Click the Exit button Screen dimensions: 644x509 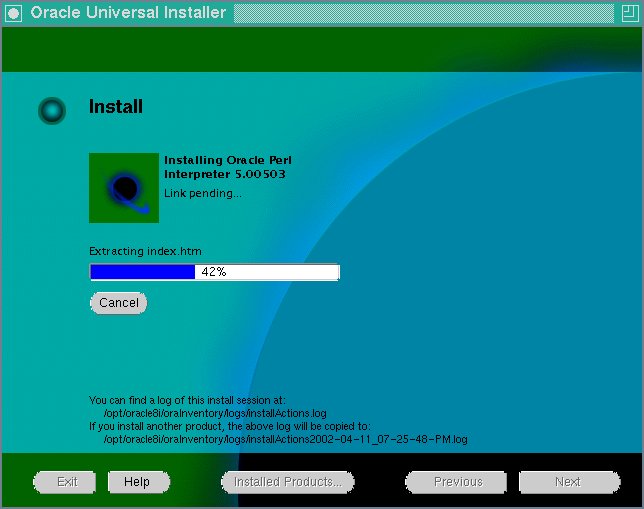coord(64,482)
